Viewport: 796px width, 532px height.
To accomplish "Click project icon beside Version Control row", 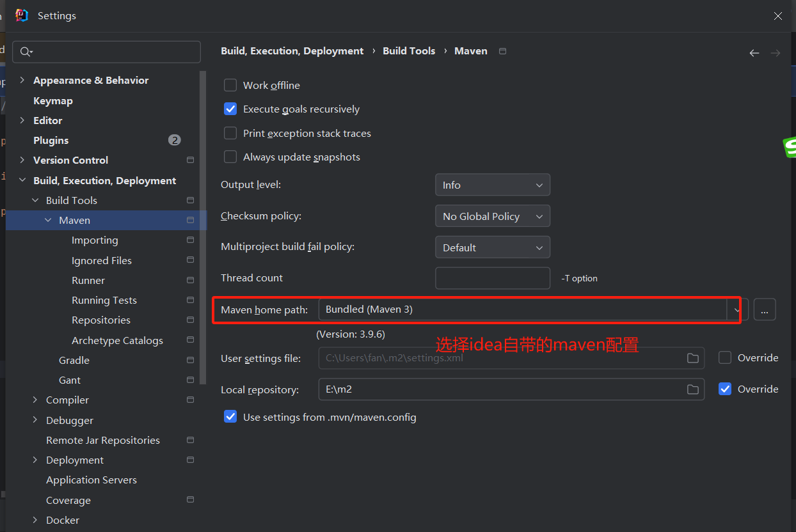I will coord(190,160).
